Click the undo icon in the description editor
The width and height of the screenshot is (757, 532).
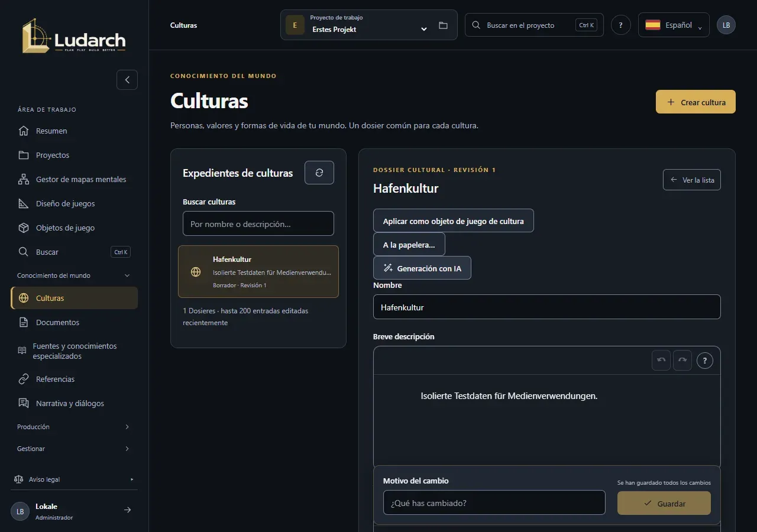(661, 360)
